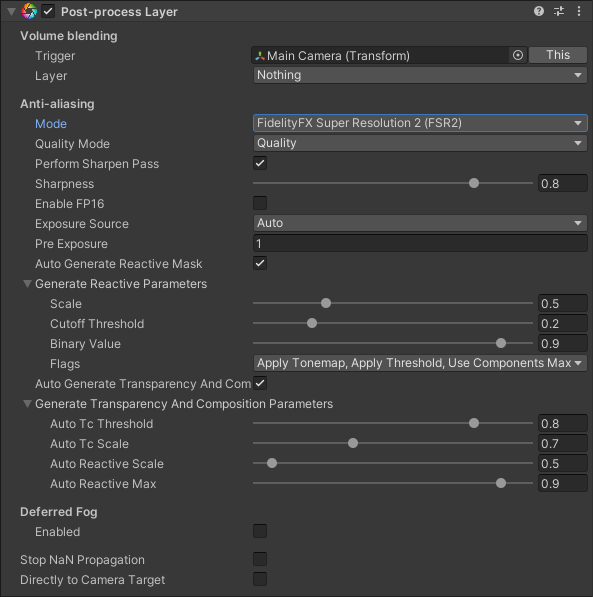593x597 pixels.
Task: Click the Flags label
Action: [x=65, y=364]
